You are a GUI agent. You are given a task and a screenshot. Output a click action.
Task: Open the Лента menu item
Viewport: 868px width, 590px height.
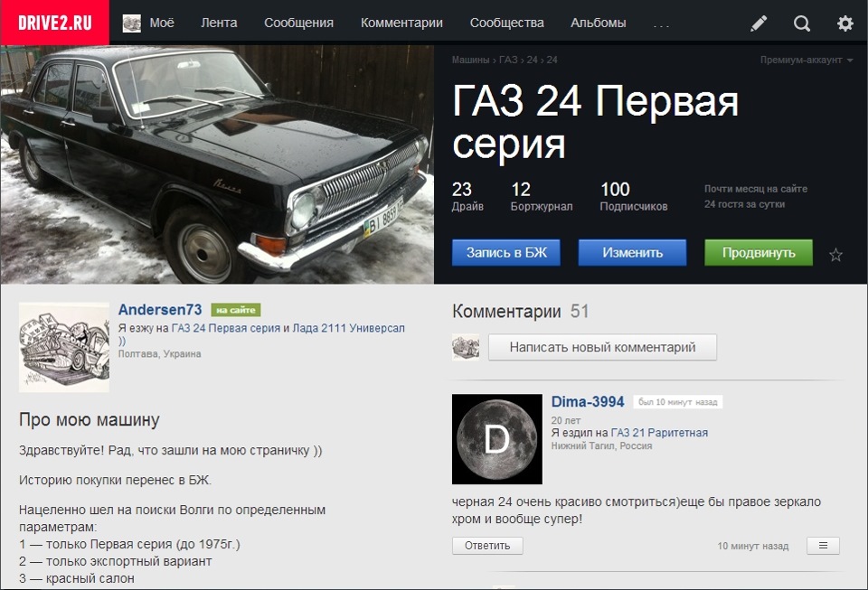pos(219,23)
